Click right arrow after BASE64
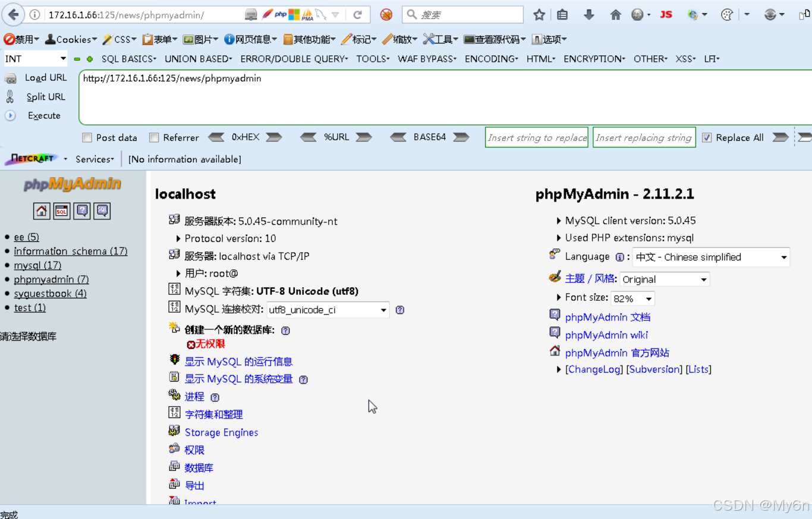Viewport: 812px width, 519px height. [461, 137]
